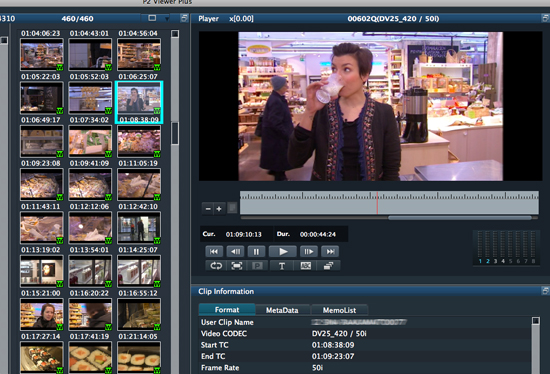Click the player video preview

[370, 106]
